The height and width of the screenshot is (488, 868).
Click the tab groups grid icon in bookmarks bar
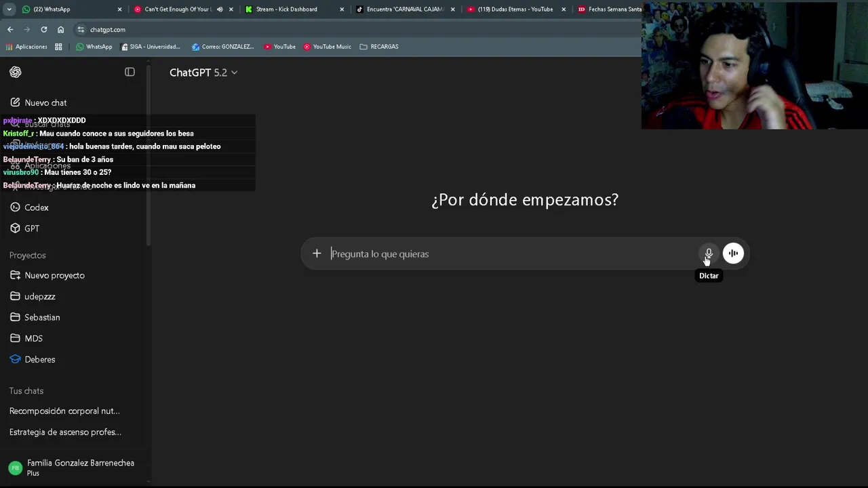click(58, 47)
